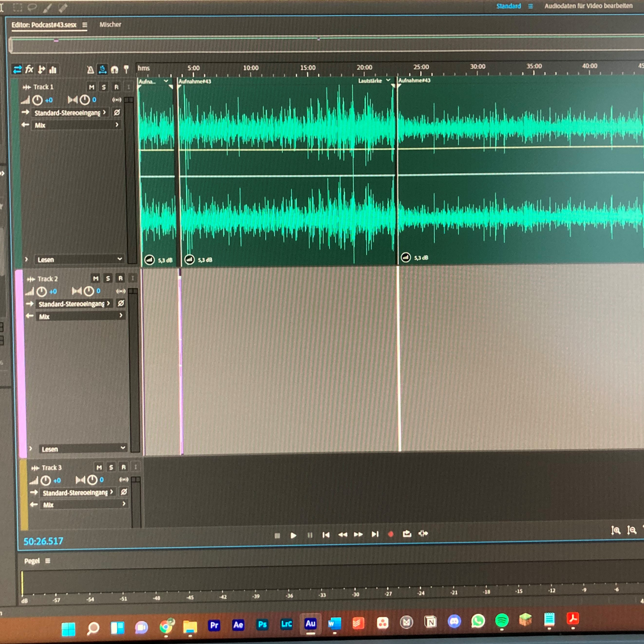The height and width of the screenshot is (644, 644).
Task: Start playback with the Play button
Action: tap(293, 535)
